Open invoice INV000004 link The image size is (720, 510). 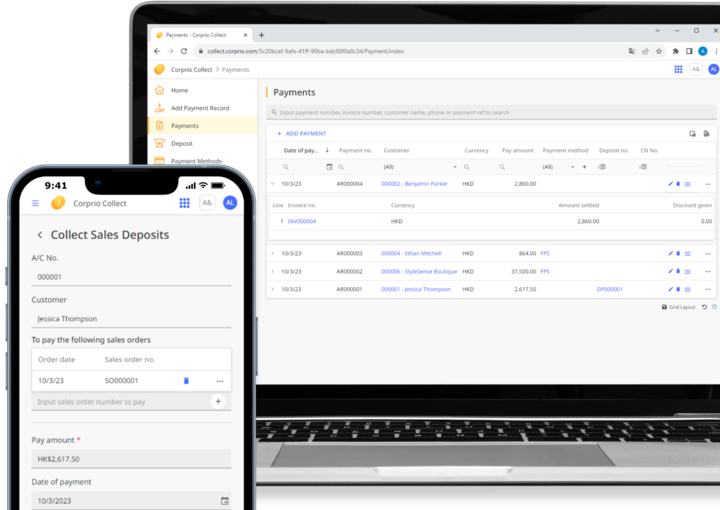tap(302, 221)
